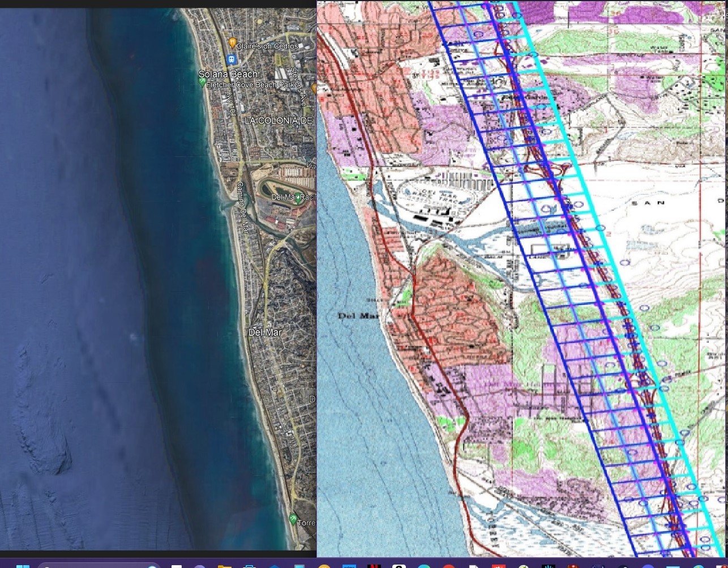Select the Fletcher Cove Beach Park label

click(x=250, y=85)
